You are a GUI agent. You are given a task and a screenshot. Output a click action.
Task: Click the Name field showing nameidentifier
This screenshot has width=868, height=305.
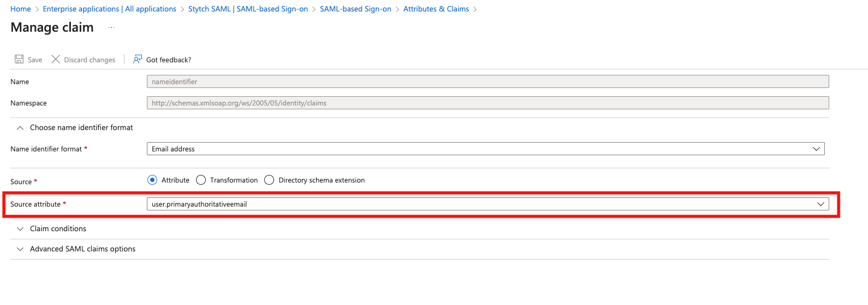point(487,81)
